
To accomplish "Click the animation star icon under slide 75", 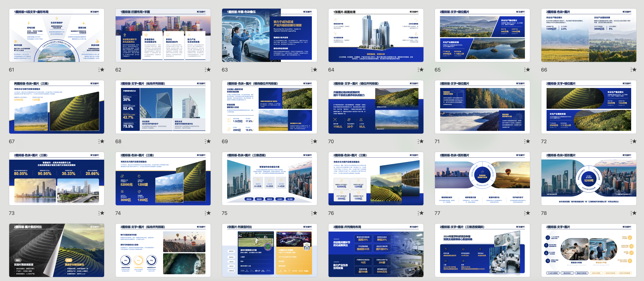I will tap(314, 213).
